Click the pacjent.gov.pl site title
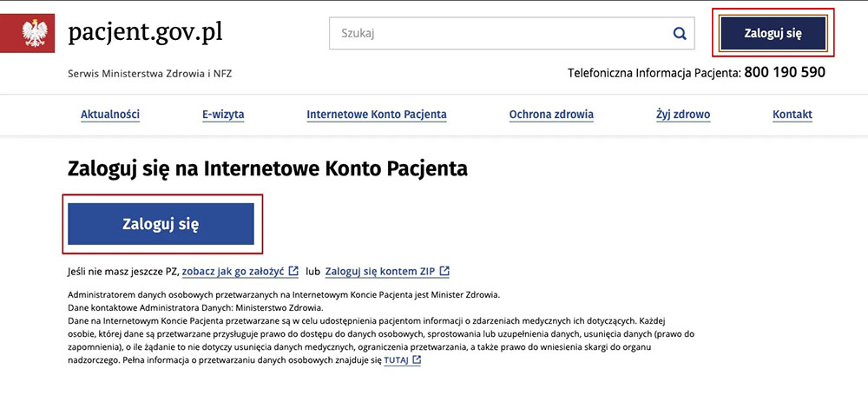868x395 pixels. pyautogui.click(x=145, y=33)
